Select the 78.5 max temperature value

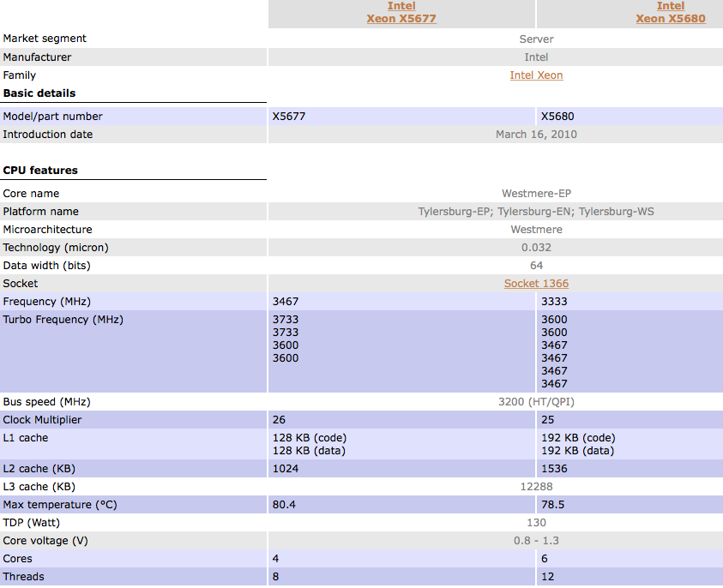(553, 505)
